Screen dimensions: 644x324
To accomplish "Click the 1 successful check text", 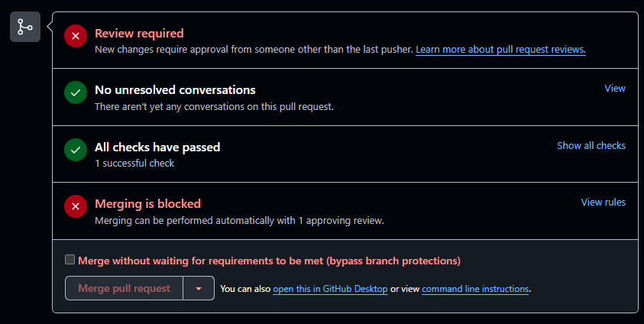I will pos(134,164).
